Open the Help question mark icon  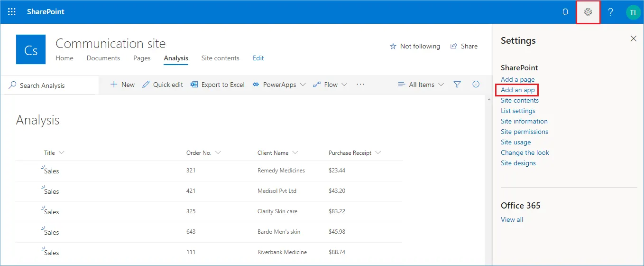[x=611, y=12]
